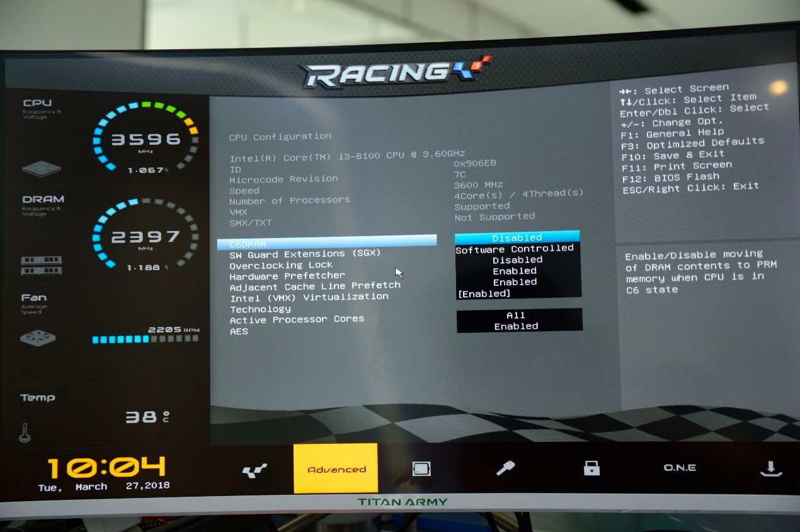
Task: Toggle the C6DRAM Disabled value
Action: [x=517, y=237]
